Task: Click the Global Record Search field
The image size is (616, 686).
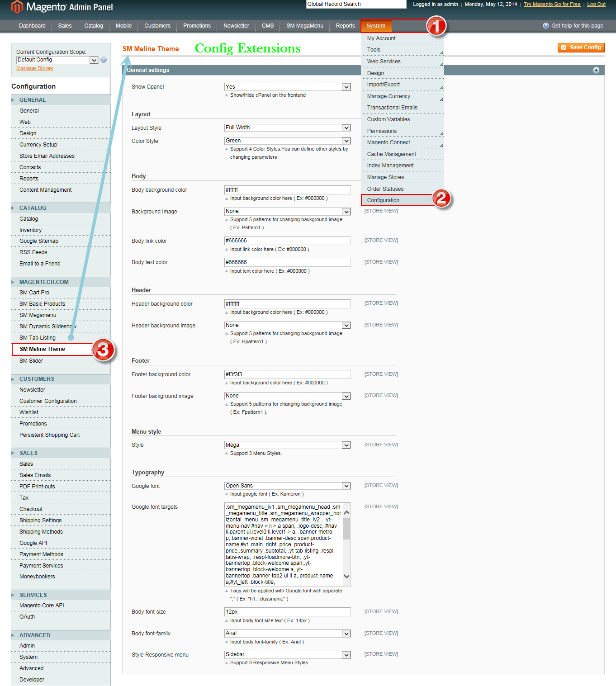Action: click(x=356, y=4)
